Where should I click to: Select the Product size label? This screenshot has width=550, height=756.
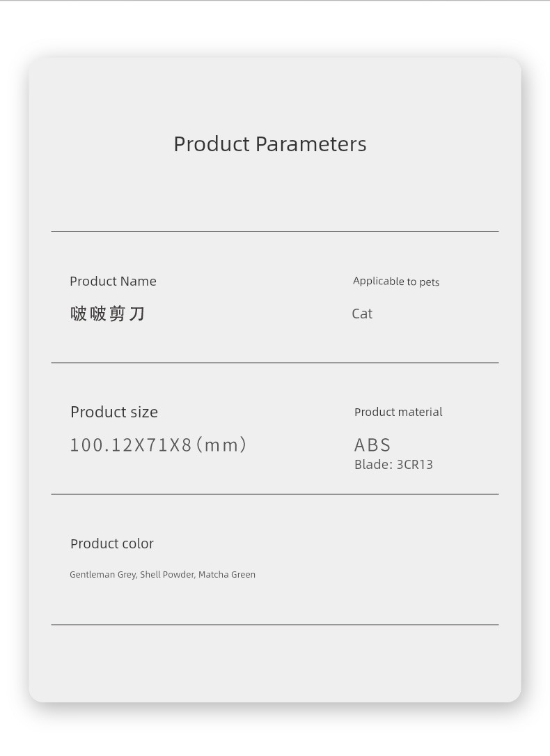coord(114,412)
